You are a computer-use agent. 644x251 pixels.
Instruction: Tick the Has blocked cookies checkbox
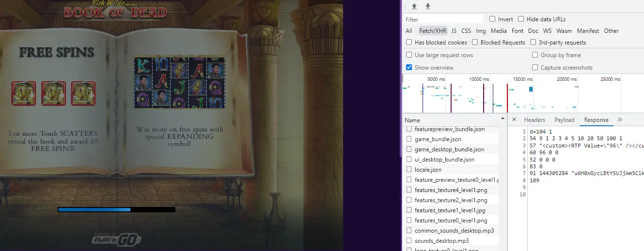point(409,43)
